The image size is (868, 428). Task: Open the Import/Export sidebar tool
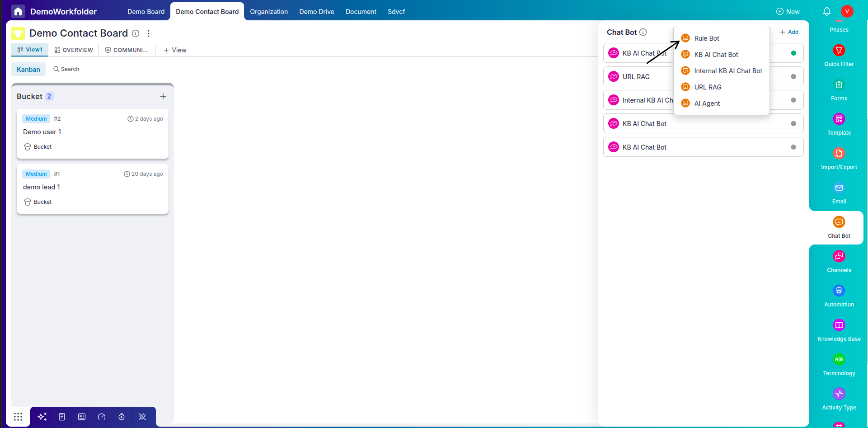839,159
